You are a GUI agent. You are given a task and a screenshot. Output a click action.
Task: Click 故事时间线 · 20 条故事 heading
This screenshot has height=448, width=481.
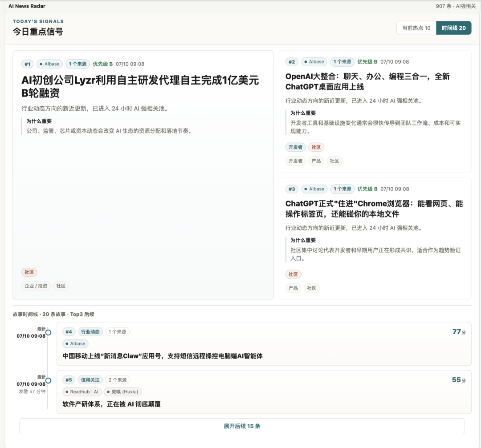[53, 315]
